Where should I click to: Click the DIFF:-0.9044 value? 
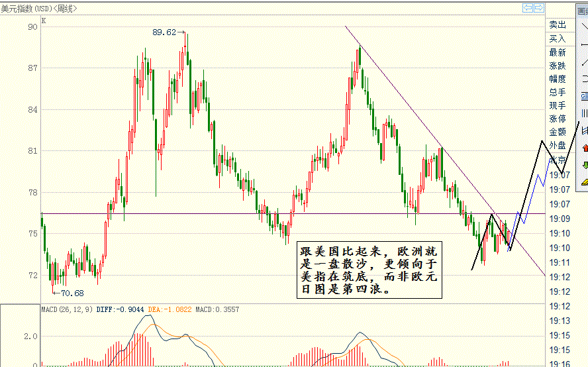[x=120, y=309]
